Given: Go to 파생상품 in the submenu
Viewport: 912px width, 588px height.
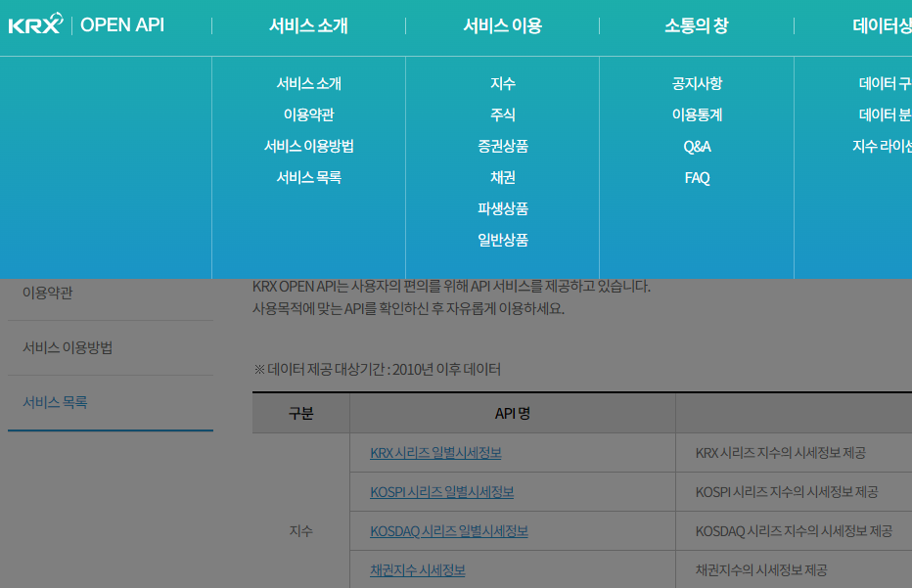Looking at the screenshot, I should [x=503, y=208].
